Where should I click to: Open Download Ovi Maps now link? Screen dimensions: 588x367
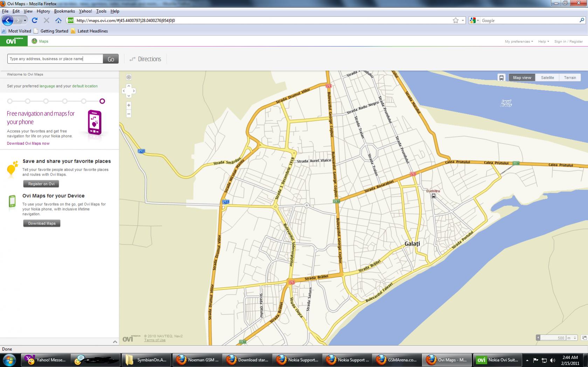coord(28,143)
